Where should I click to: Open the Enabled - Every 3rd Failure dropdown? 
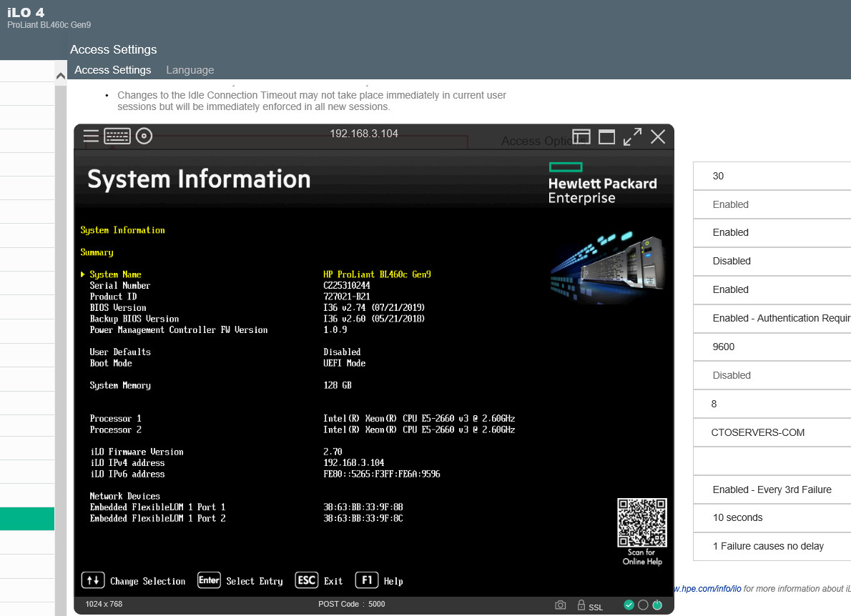pos(772,490)
